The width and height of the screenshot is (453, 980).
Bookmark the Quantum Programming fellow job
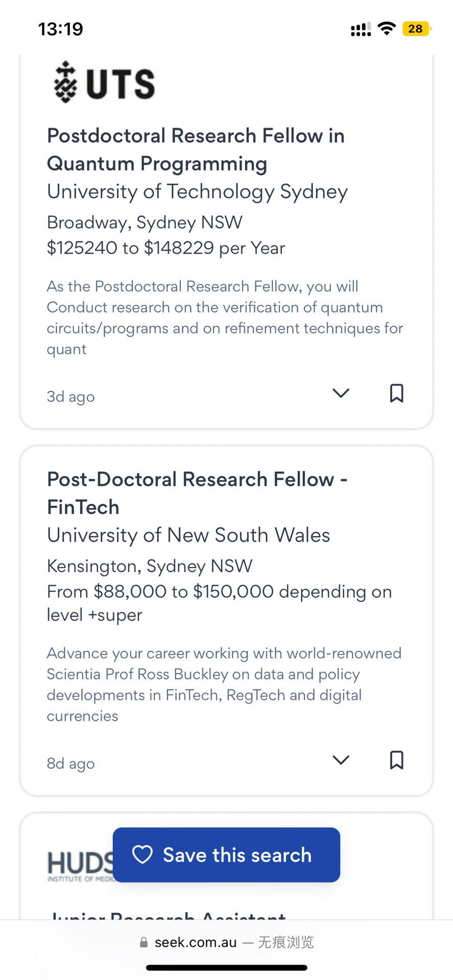click(396, 393)
